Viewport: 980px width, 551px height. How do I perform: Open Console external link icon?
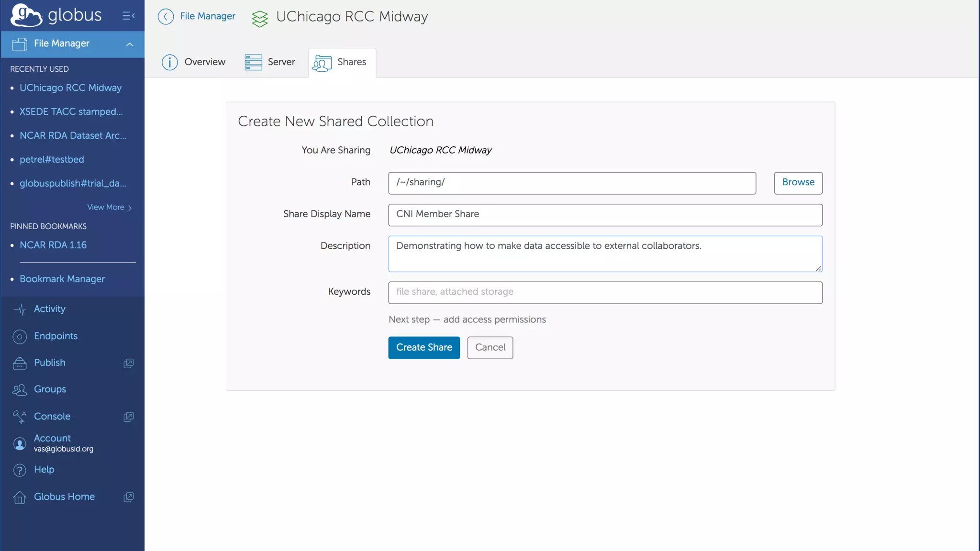(128, 417)
